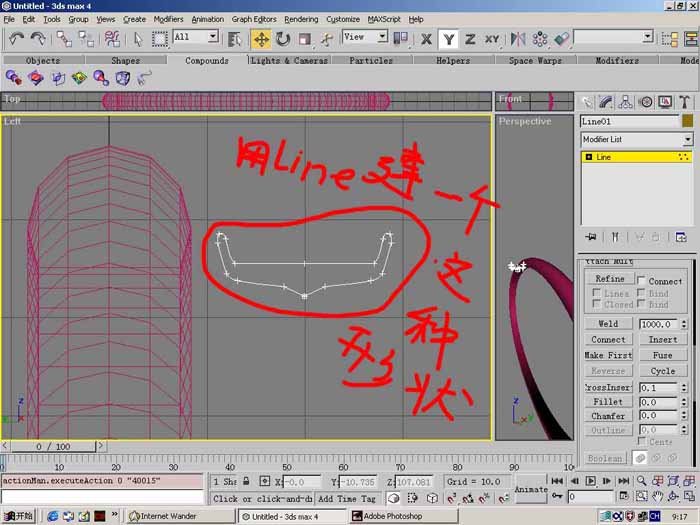Toggle the selection lock padlock
The image size is (700, 525).
246,481
